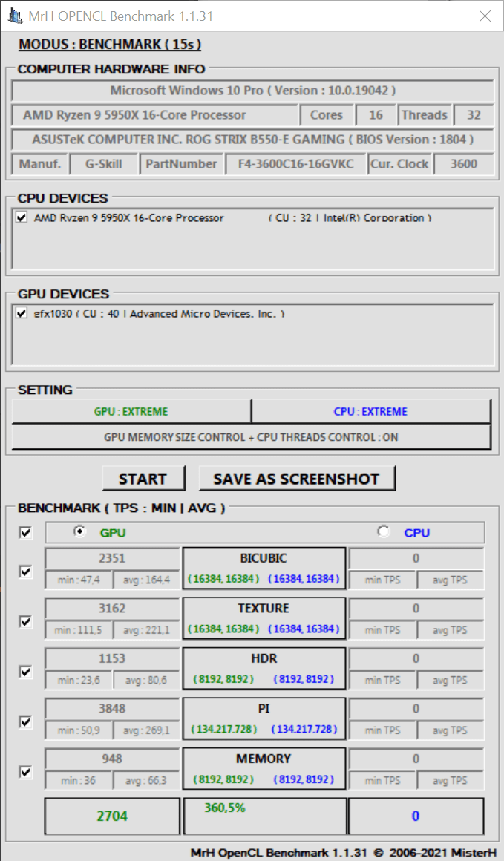Save results as screenshot

pyautogui.click(x=296, y=479)
